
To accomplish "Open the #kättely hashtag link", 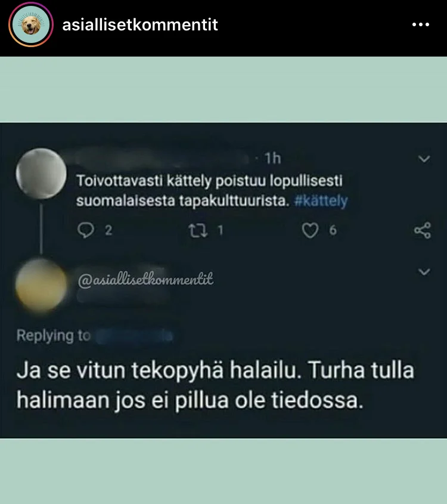I will click(x=321, y=201).
